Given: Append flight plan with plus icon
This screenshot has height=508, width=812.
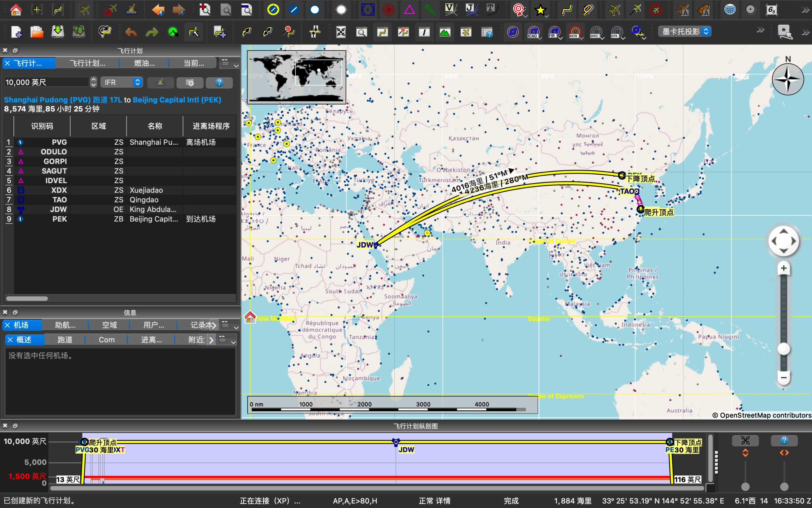Looking at the screenshot, I should 220,32.
